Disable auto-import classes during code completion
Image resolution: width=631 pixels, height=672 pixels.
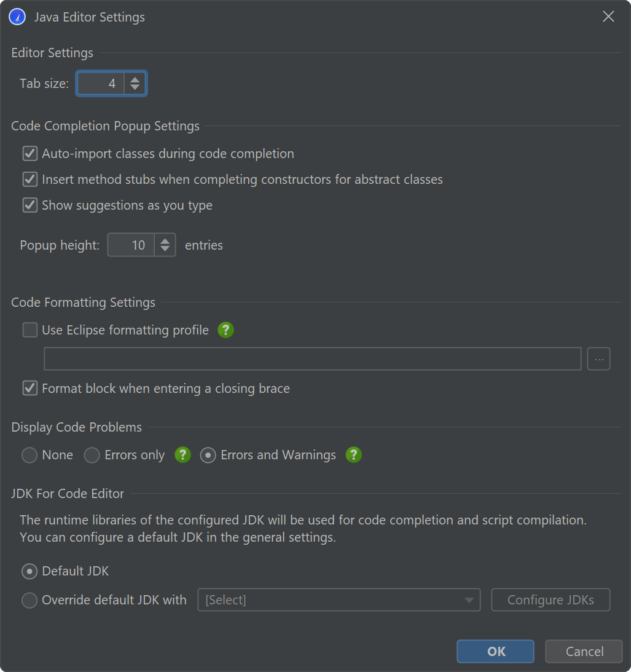(30, 154)
